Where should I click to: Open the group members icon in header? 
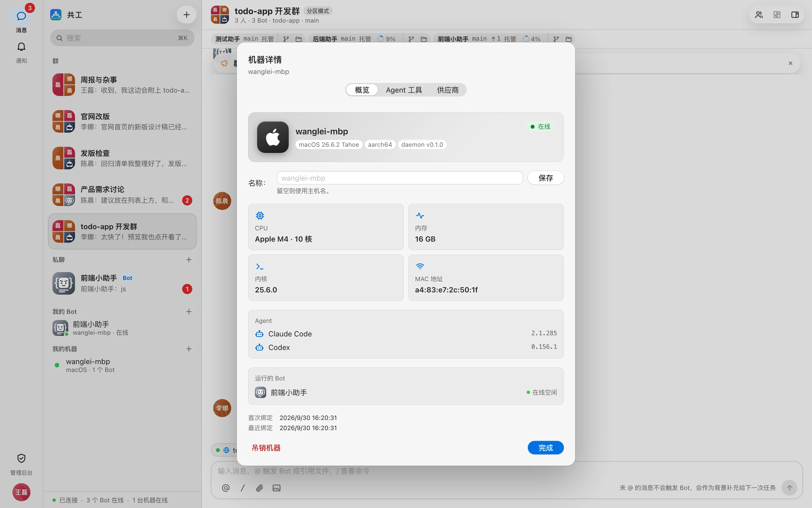tap(759, 15)
